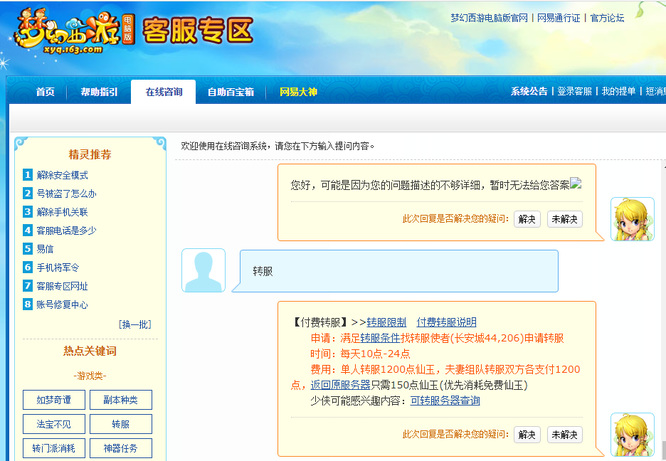The width and height of the screenshot is (666, 461).
Task: Open the 网易大神 tab
Action: pos(298,92)
